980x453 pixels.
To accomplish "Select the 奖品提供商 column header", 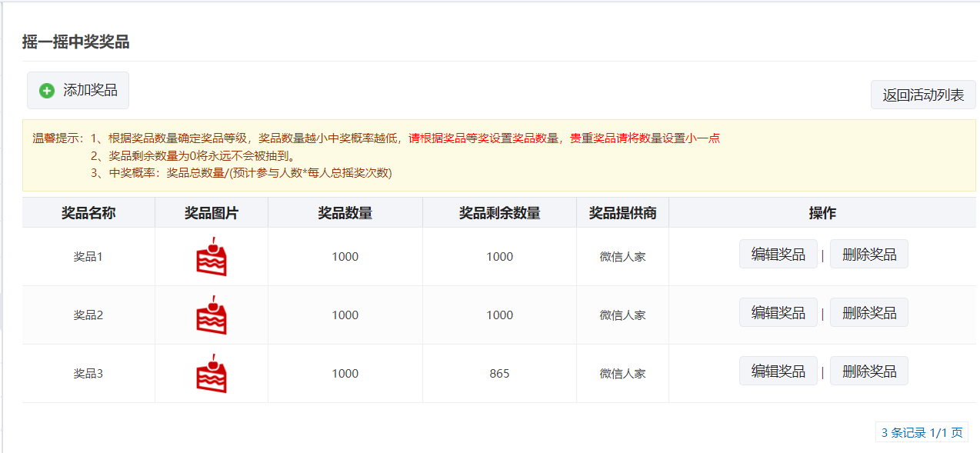I will tap(623, 213).
